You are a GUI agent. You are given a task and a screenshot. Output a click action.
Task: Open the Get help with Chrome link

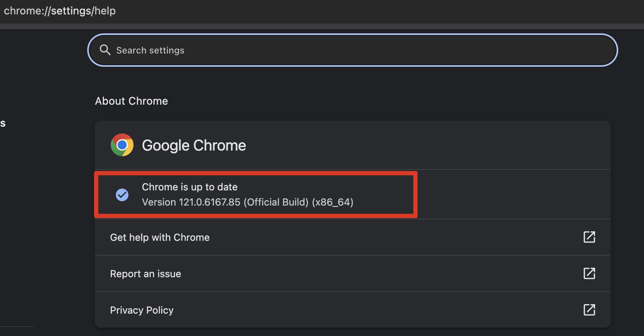tap(160, 237)
